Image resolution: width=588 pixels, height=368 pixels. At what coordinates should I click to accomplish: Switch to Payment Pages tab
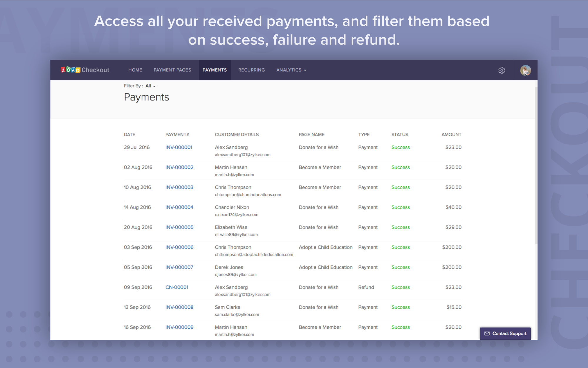click(172, 70)
